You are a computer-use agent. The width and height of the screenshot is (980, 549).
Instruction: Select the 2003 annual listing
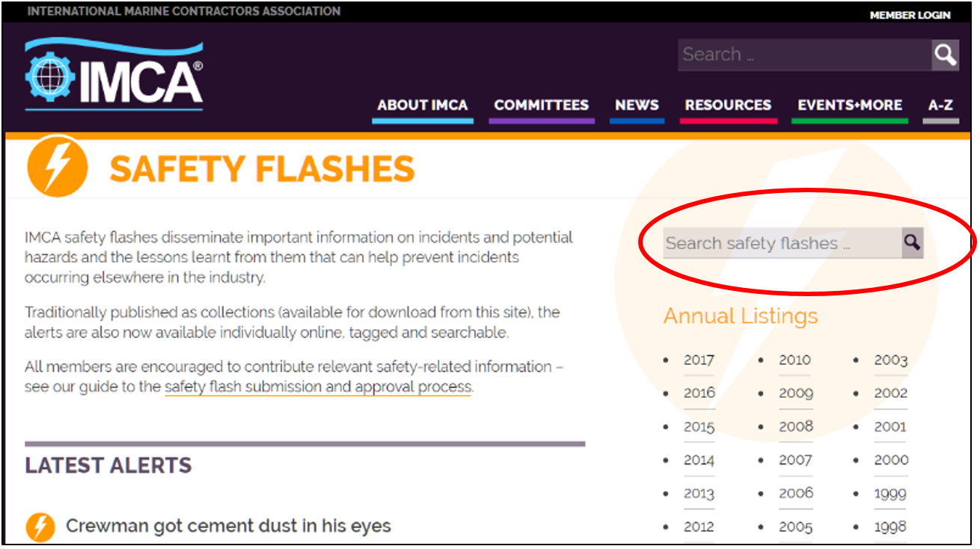[890, 361]
